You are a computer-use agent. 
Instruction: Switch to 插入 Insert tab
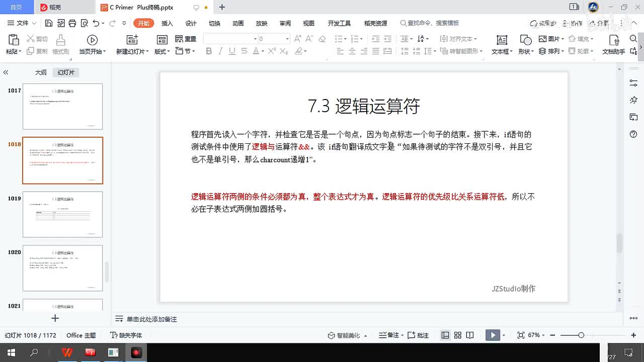[x=167, y=23]
